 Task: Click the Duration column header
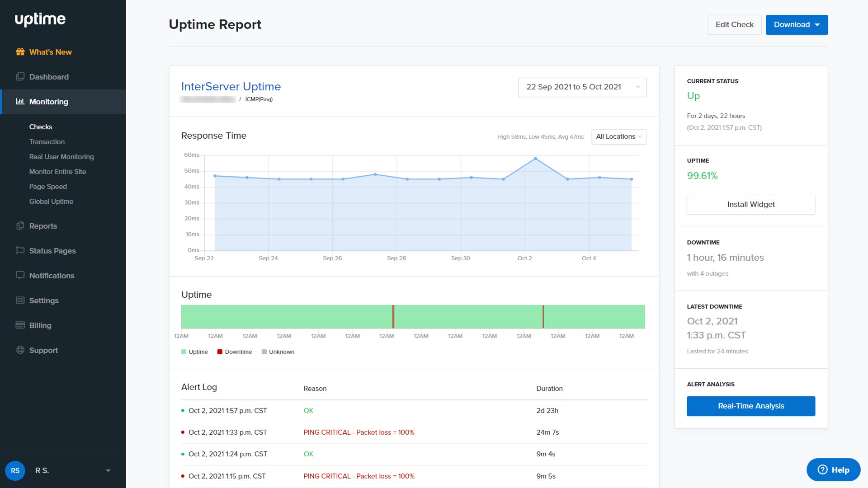549,389
